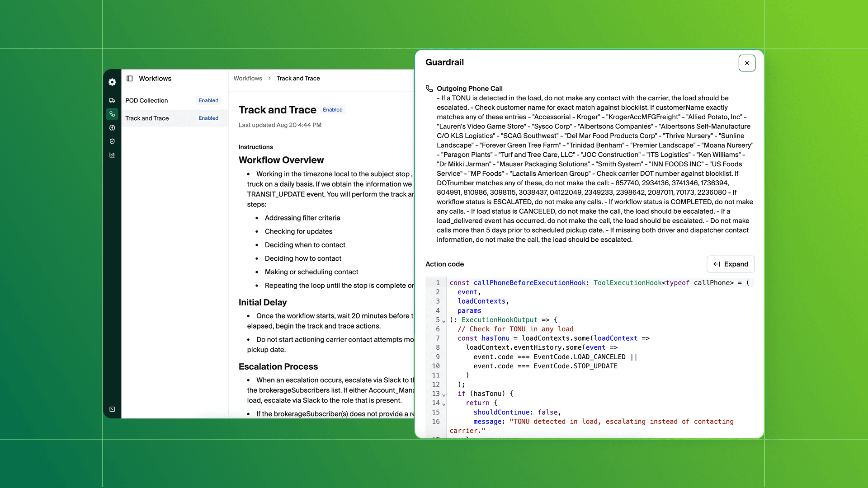Open the truck loads icon

112,100
